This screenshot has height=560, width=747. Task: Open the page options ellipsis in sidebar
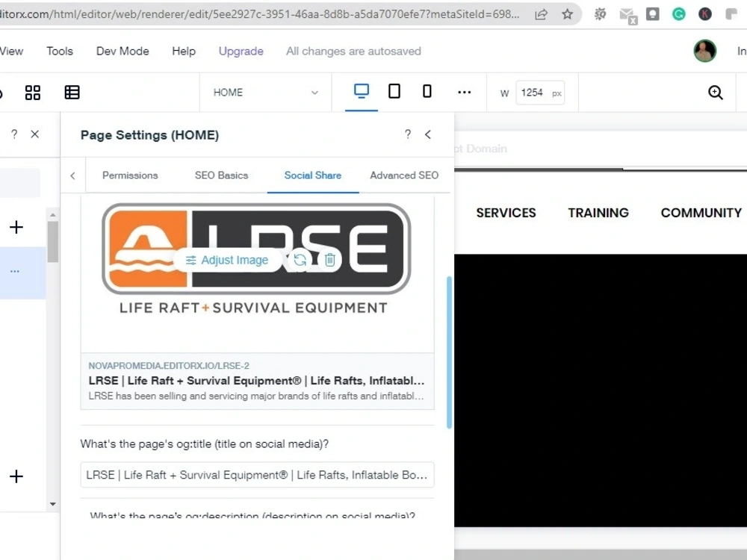coord(15,272)
